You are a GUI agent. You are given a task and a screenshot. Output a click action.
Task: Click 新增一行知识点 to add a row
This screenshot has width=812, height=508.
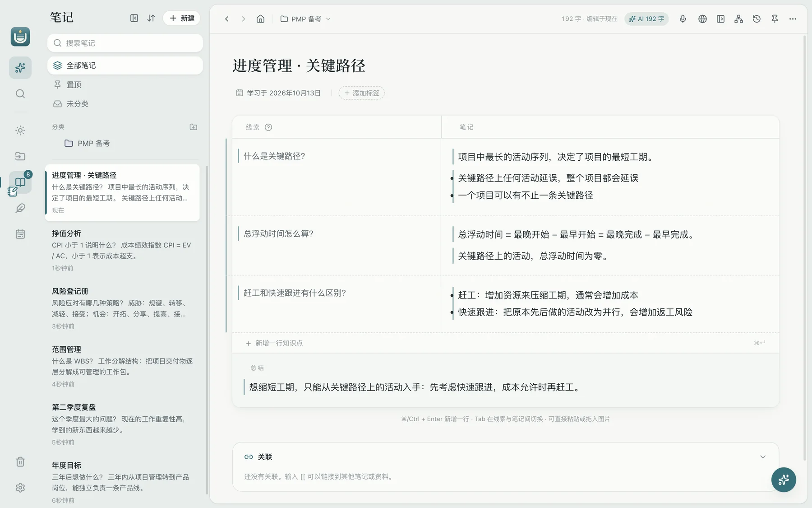click(274, 343)
